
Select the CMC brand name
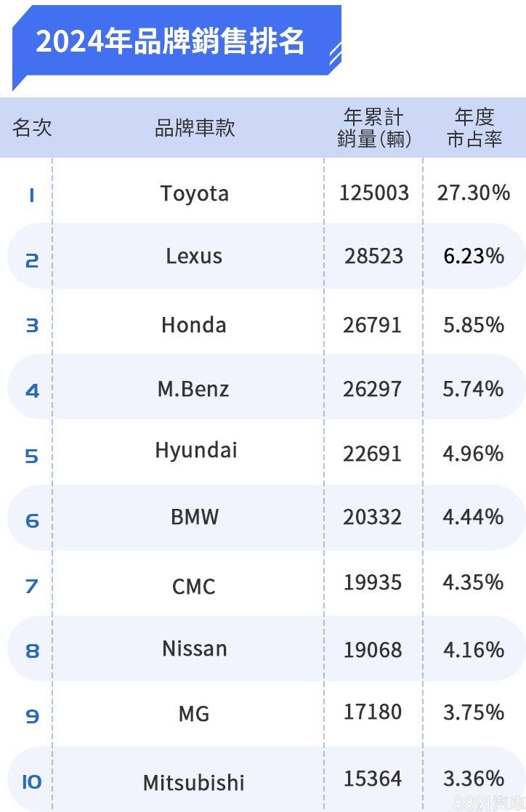point(194,586)
